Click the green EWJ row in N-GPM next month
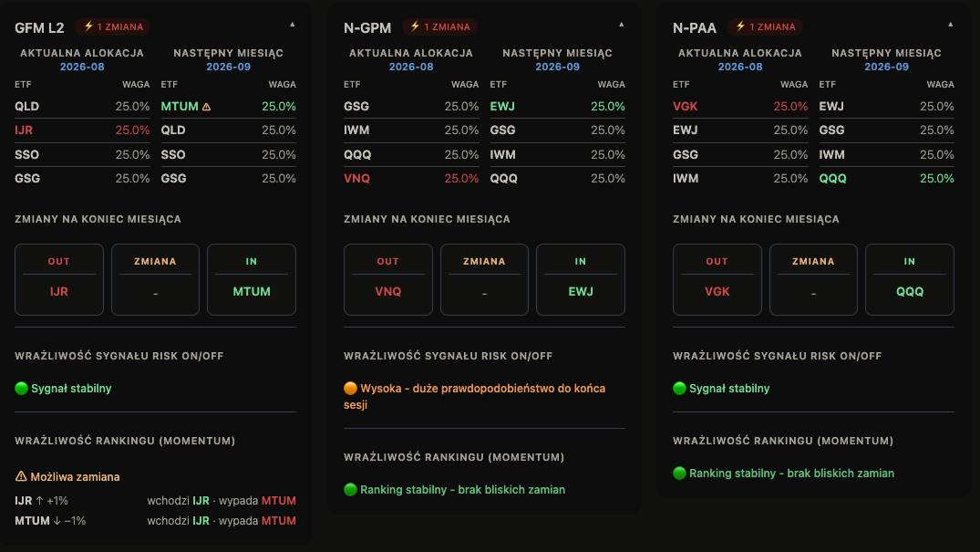 pos(558,107)
